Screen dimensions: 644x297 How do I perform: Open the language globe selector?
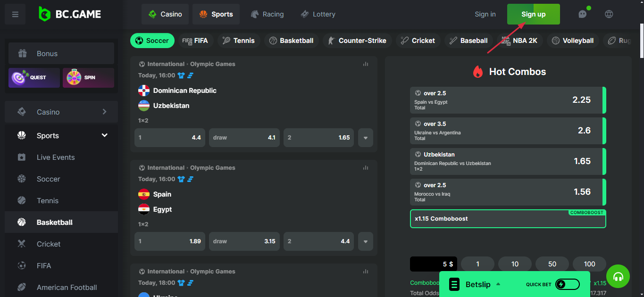[609, 14]
